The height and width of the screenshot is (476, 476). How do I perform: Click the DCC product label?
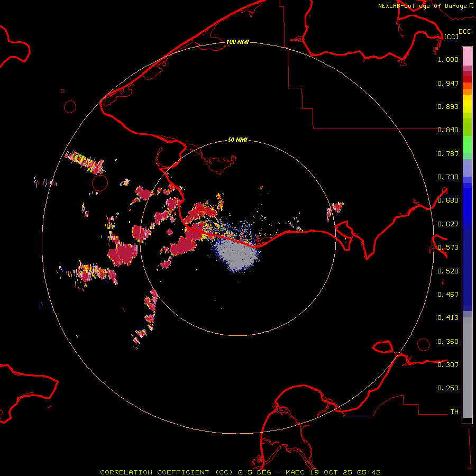(465, 32)
